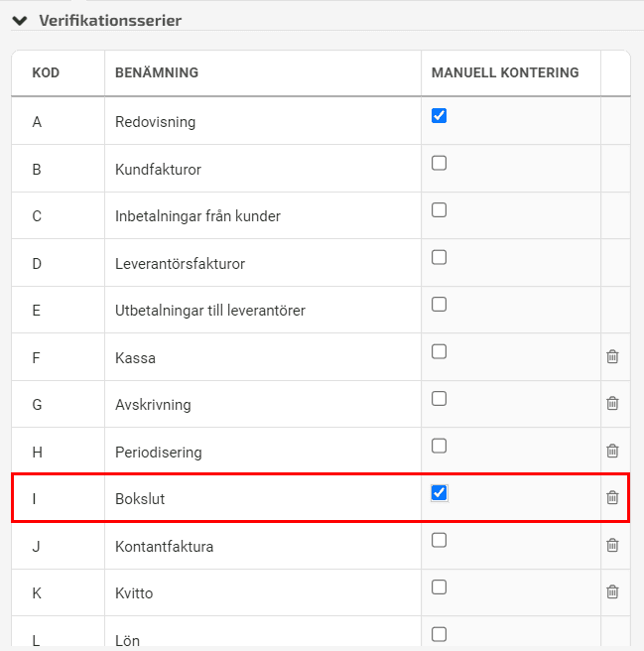Click the Verifikationsserier section title
The image size is (644, 651).
pyautogui.click(x=110, y=20)
